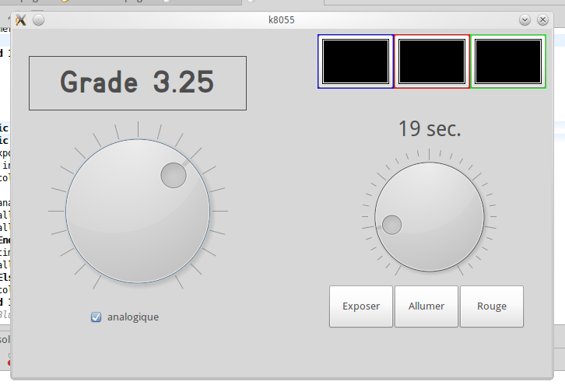
Task: Click the green-bordered black display box
Action: (507, 61)
